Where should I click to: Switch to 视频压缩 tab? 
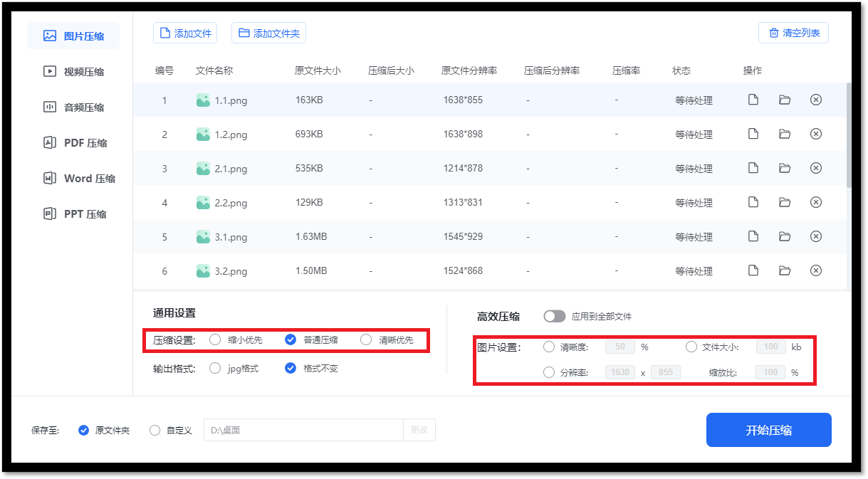point(73,71)
